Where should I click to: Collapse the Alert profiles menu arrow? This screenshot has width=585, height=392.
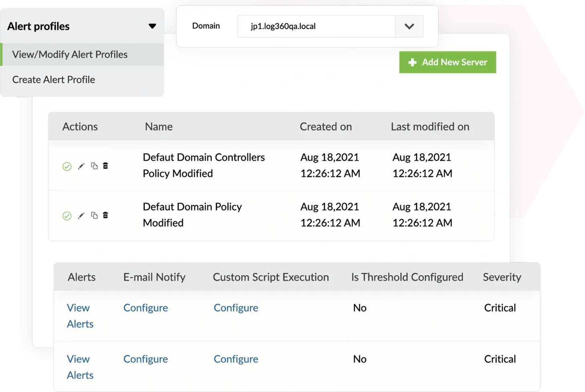(152, 26)
